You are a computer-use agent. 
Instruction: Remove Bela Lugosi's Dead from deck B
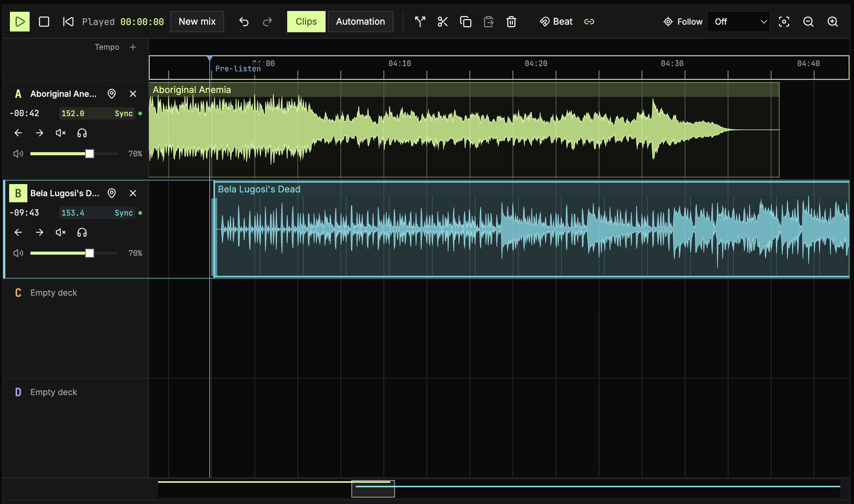pos(133,193)
